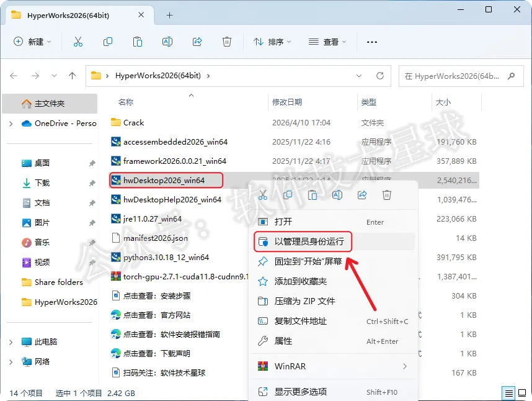The width and height of the screenshot is (532, 401).
Task: Sort by the 类型 column header
Action: [x=369, y=102]
